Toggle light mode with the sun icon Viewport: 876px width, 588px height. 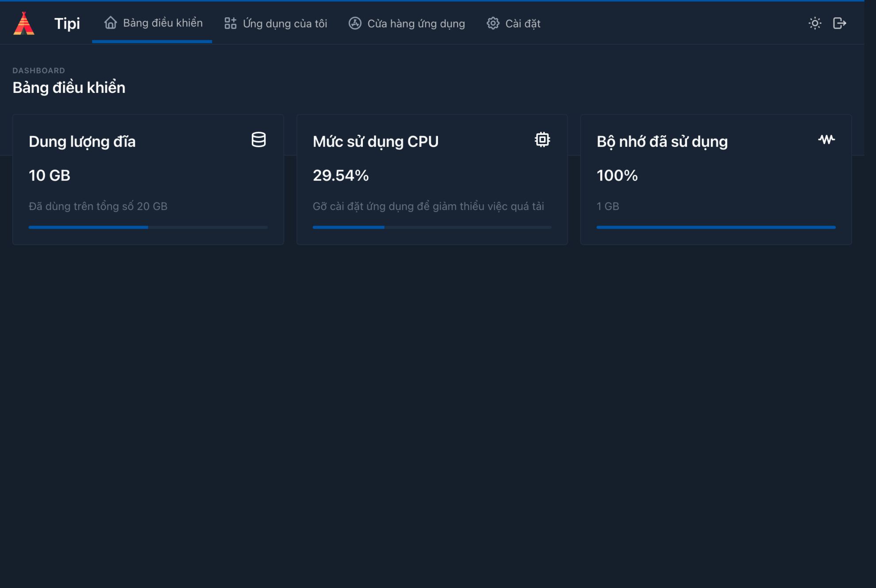point(815,23)
